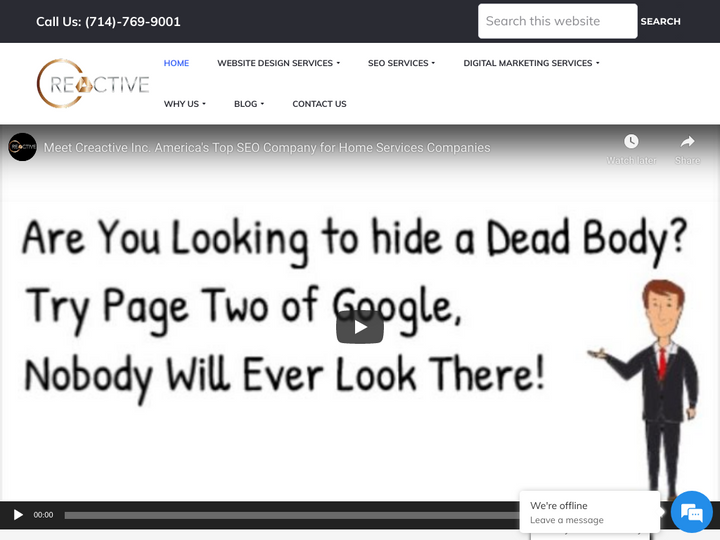Open the live chat bubble icon
Image resolution: width=720 pixels, height=540 pixels.
pos(691,512)
